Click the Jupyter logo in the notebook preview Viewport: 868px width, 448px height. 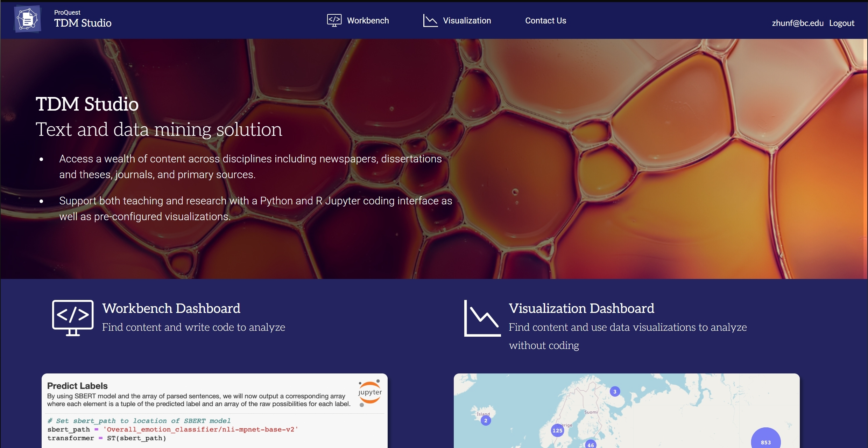coord(370,393)
